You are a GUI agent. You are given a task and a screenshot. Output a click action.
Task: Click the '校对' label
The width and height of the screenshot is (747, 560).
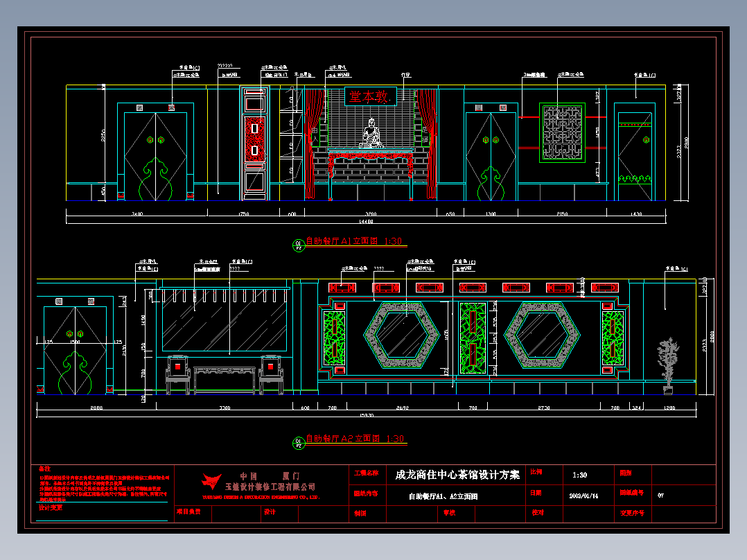tap(538, 512)
